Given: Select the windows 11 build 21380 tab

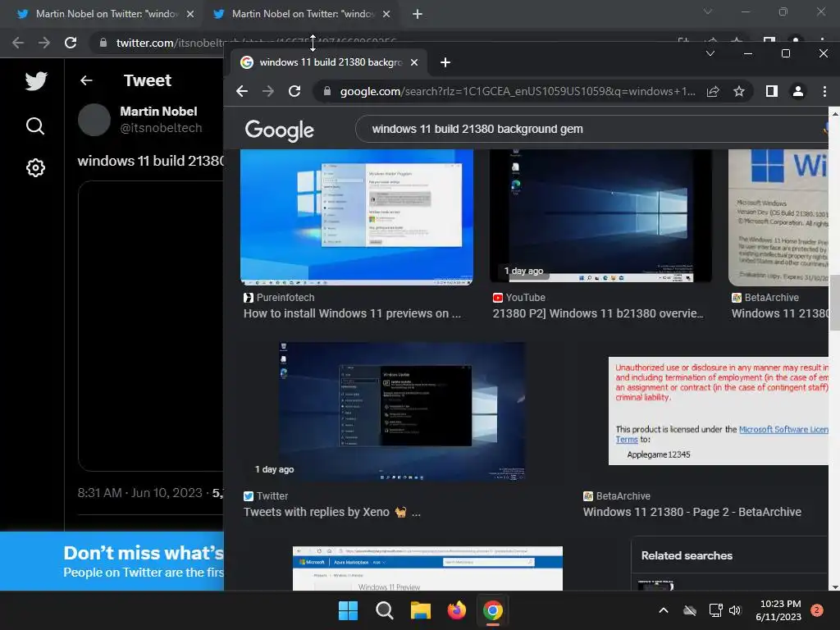Looking at the screenshot, I should click(328, 62).
